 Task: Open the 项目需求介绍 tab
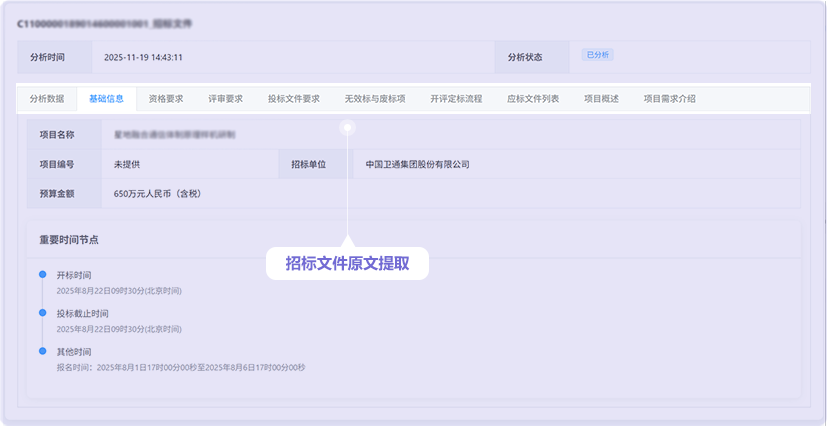[x=669, y=99]
